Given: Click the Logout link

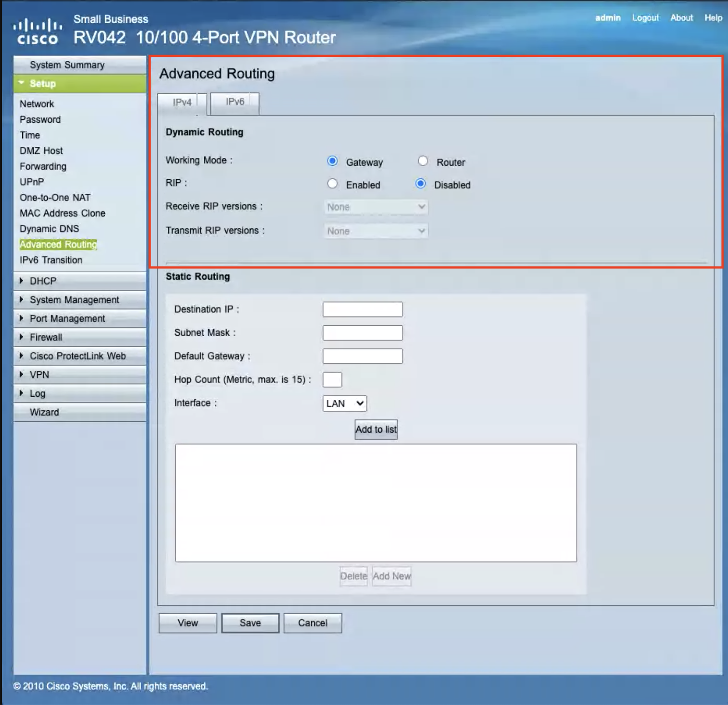Looking at the screenshot, I should [x=646, y=18].
